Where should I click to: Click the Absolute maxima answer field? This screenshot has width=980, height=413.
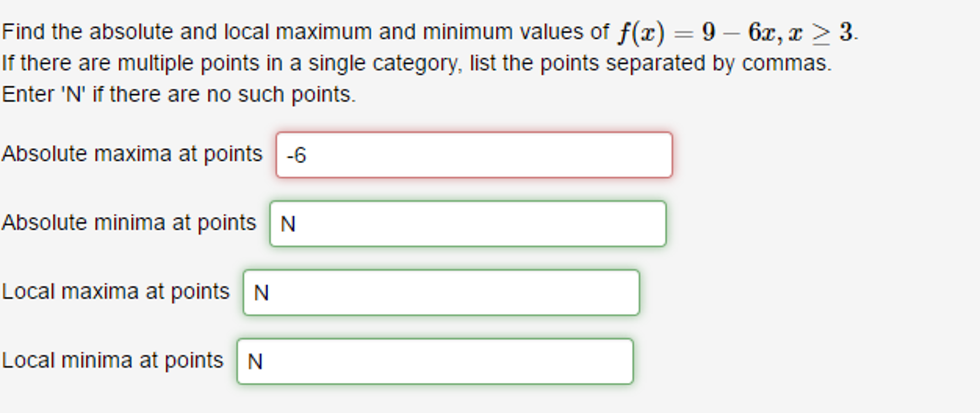pos(474,155)
